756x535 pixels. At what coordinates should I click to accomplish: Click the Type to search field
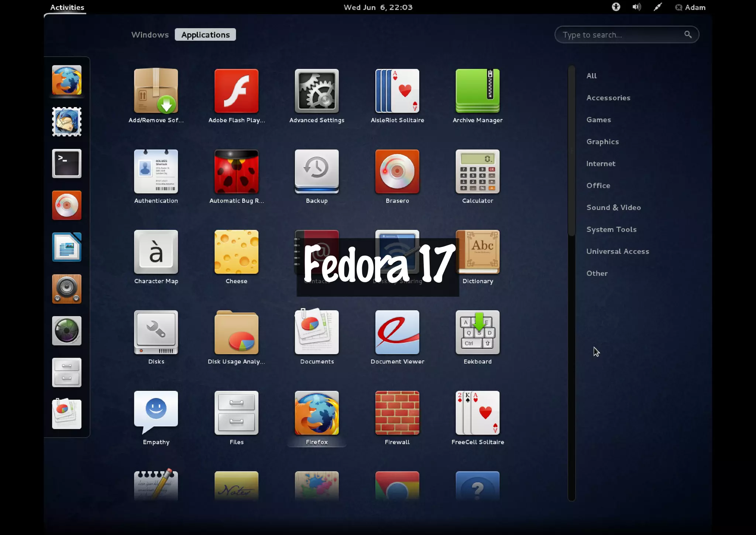coord(626,35)
